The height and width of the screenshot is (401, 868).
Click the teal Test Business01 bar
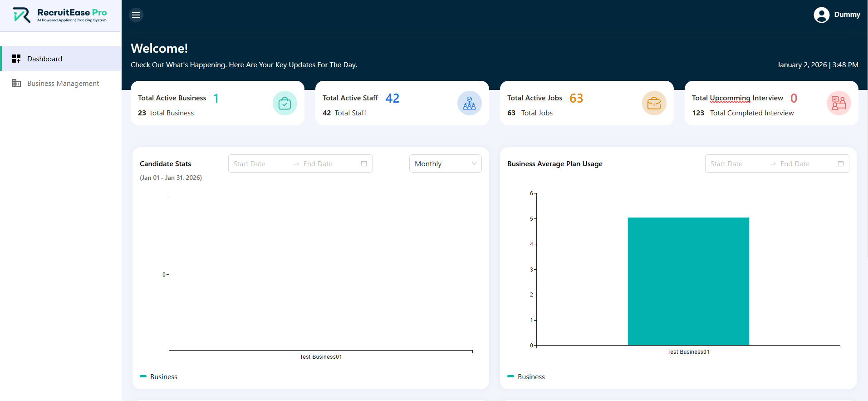coord(688,281)
